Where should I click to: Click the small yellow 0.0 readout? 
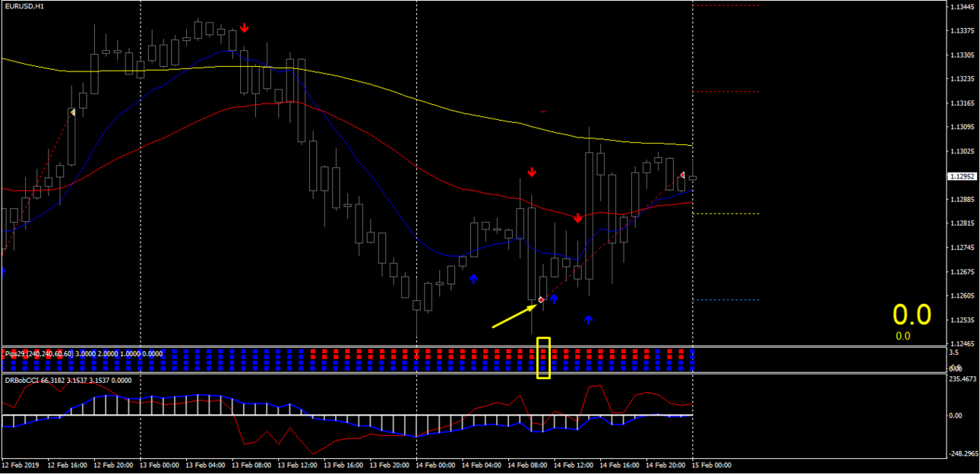[x=903, y=336]
